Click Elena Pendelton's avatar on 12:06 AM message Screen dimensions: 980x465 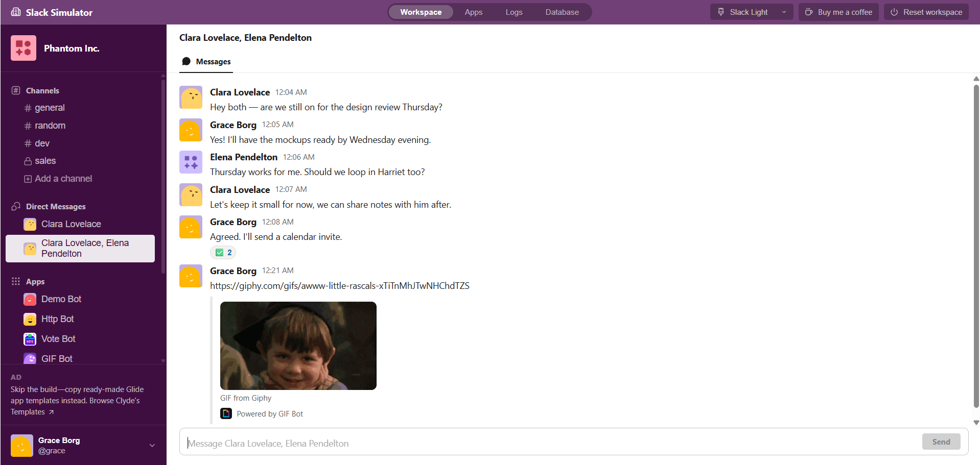(x=191, y=162)
